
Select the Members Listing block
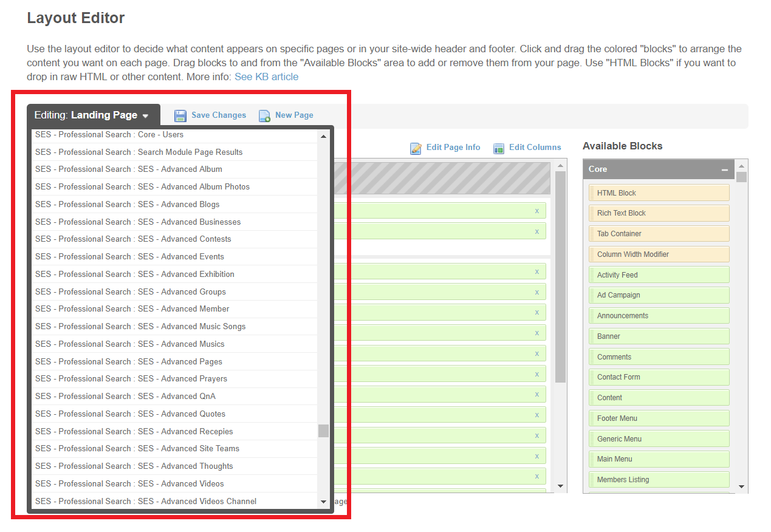point(659,480)
